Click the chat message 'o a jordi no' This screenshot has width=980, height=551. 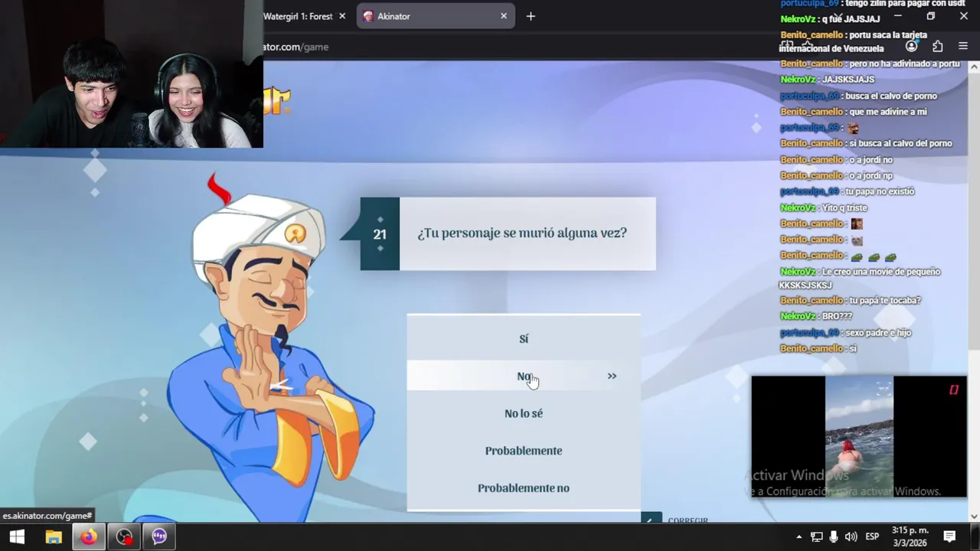click(871, 159)
